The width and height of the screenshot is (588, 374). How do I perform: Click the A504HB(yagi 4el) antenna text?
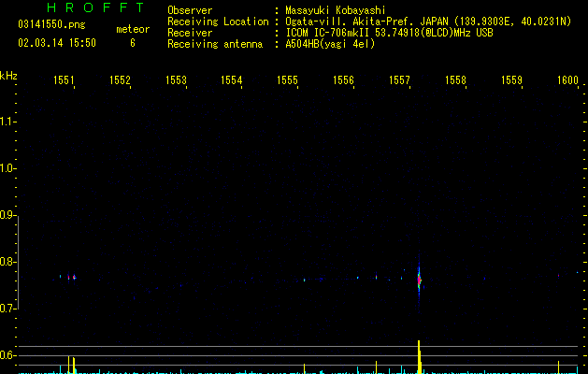(330, 44)
